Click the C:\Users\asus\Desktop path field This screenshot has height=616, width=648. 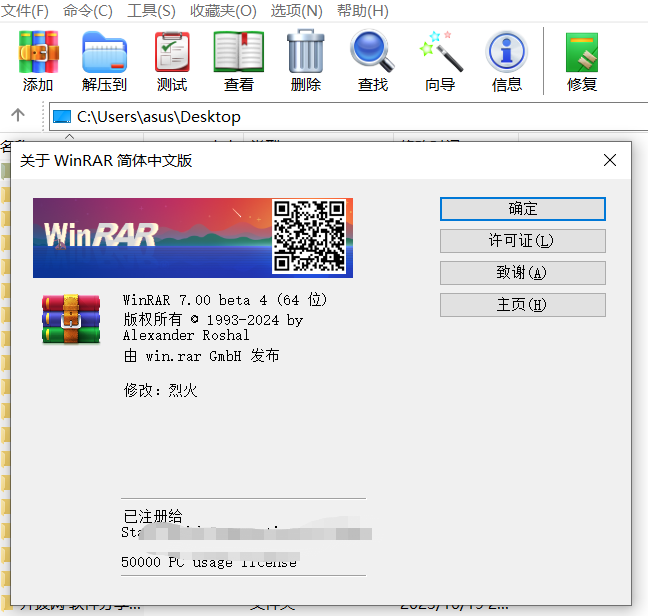[348, 117]
